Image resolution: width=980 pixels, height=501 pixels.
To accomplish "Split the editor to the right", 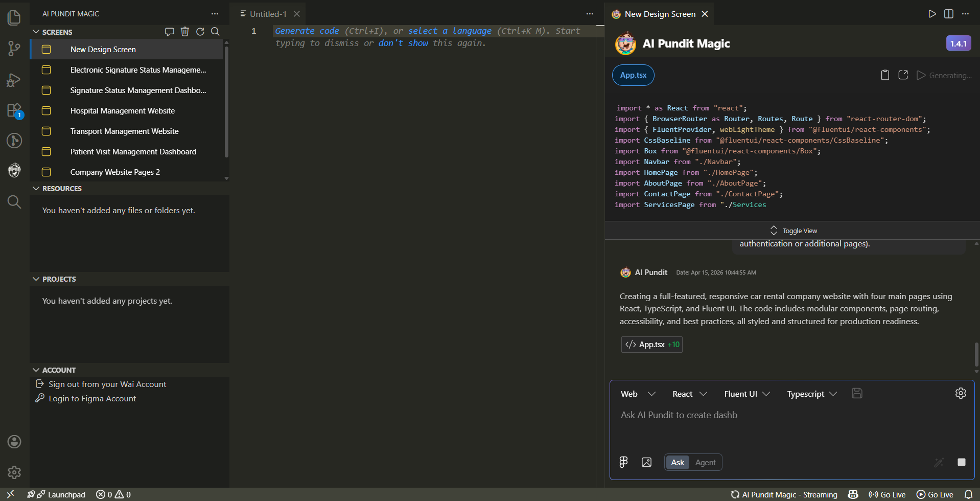I will coord(949,14).
